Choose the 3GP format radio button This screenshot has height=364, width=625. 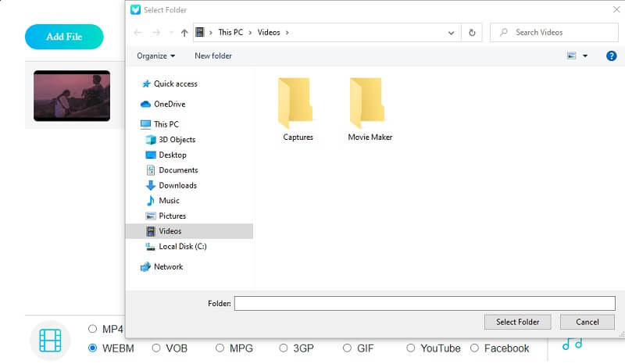(x=283, y=348)
